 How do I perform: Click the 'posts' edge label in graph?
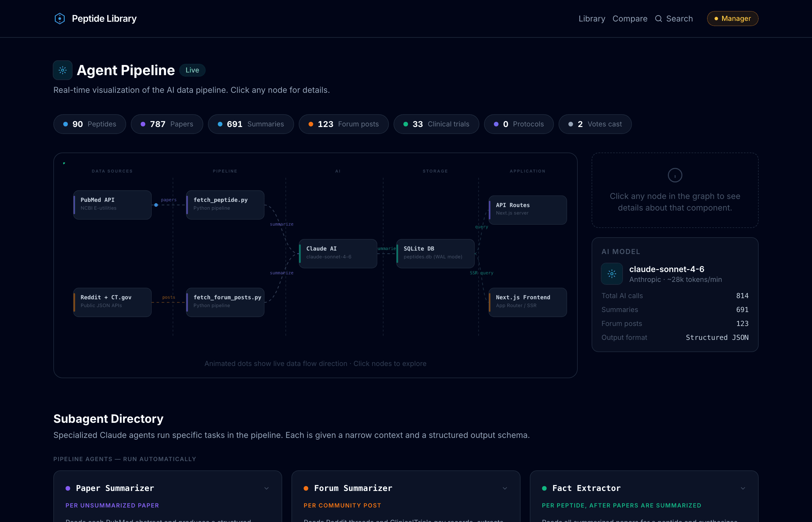(169, 297)
